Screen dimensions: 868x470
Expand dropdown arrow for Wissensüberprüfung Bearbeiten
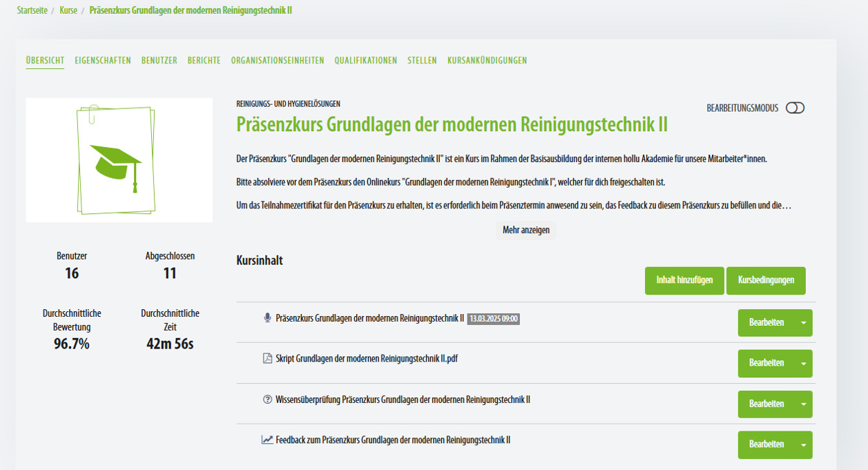[x=803, y=404]
